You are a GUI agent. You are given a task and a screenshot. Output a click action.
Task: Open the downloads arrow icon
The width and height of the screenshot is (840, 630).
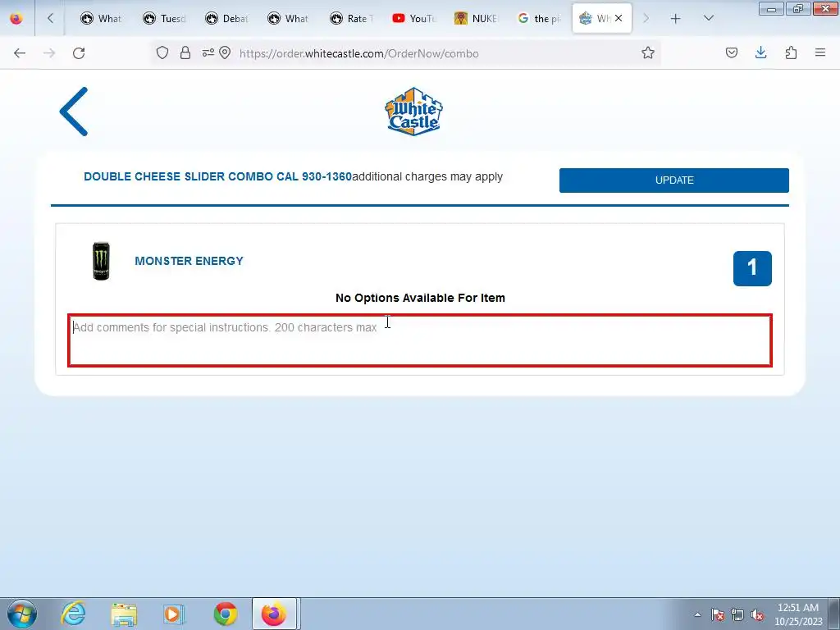760,53
